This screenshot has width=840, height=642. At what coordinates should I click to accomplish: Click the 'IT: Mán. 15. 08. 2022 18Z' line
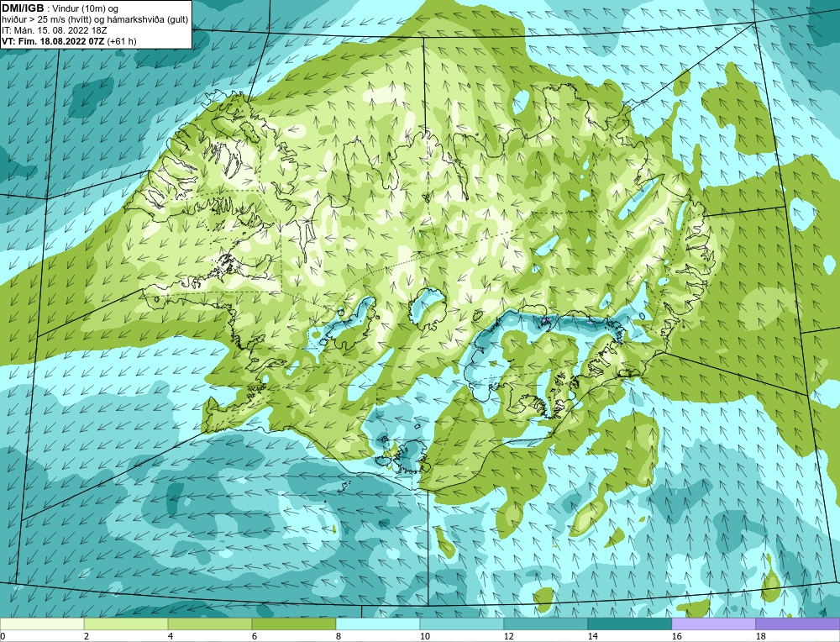click(55, 30)
